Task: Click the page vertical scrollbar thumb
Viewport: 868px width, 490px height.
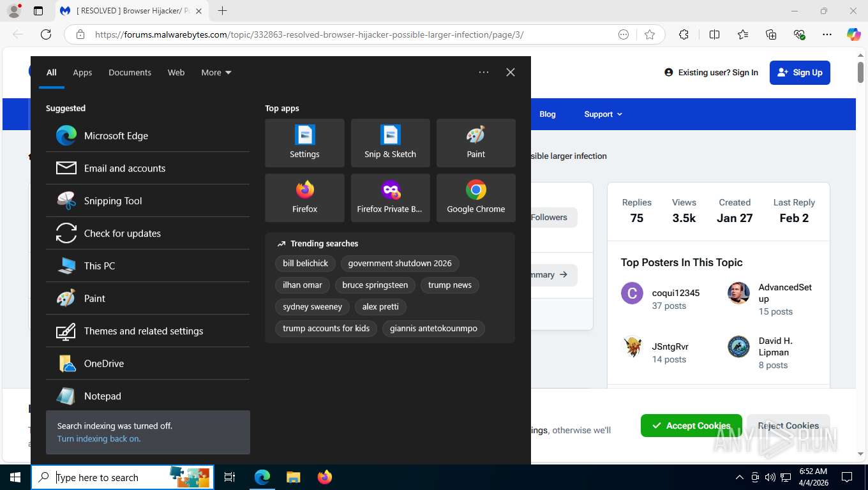Action: [x=861, y=71]
